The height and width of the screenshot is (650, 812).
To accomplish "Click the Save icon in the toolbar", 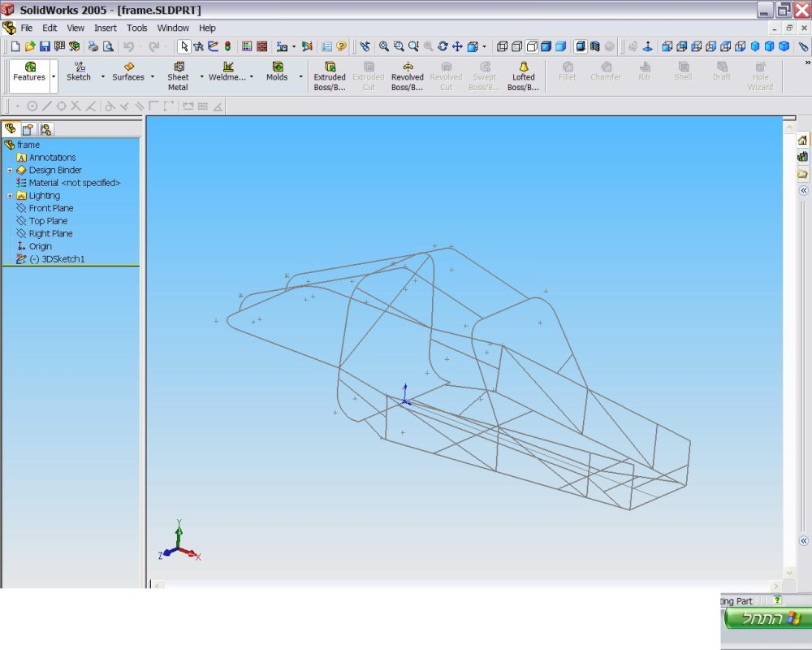I will coord(45,47).
